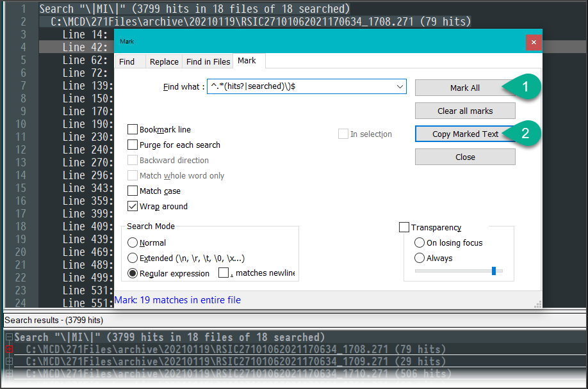Switch to the Find in Files tab
Image resolution: width=588 pixels, height=389 pixels.
208,62
